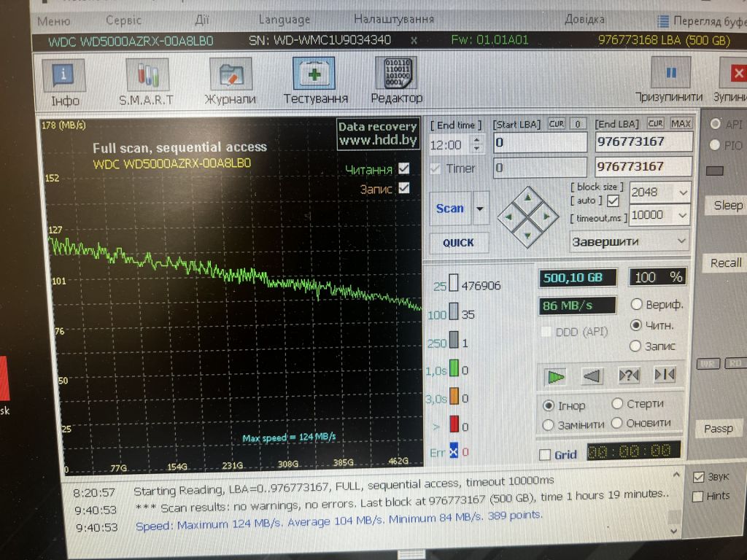Click the Scan button
747x560 pixels.
450,209
